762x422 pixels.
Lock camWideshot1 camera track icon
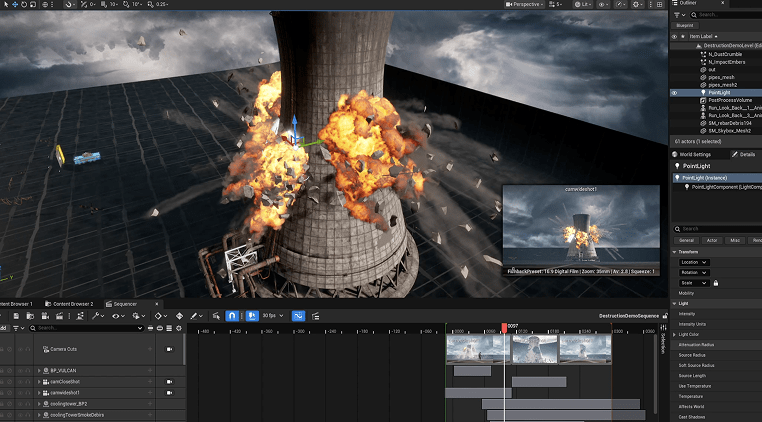[169, 393]
